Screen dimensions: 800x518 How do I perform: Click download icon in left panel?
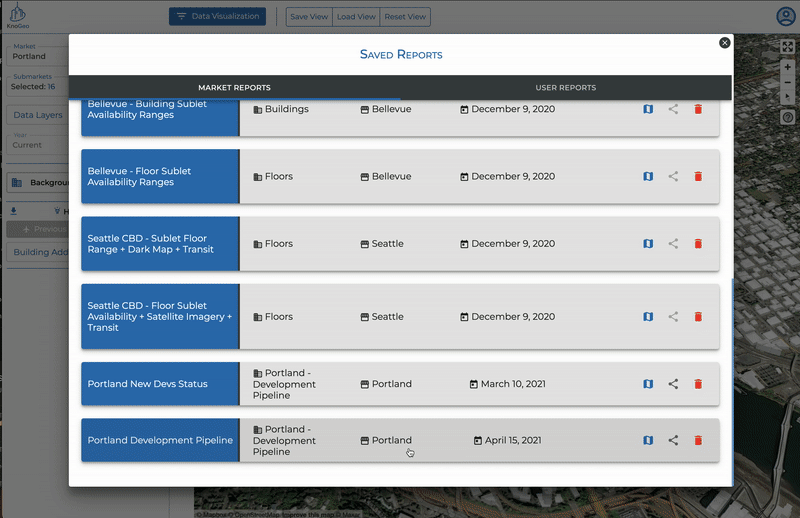[14, 211]
